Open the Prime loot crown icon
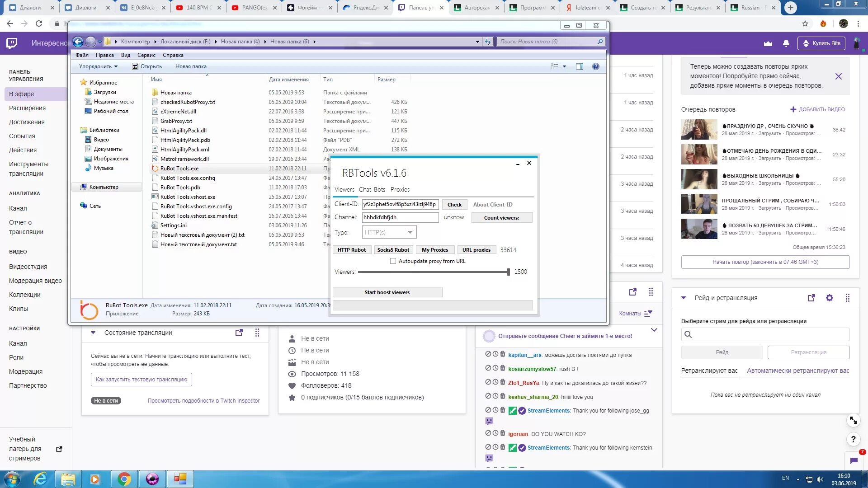The height and width of the screenshot is (488, 868). (x=768, y=43)
